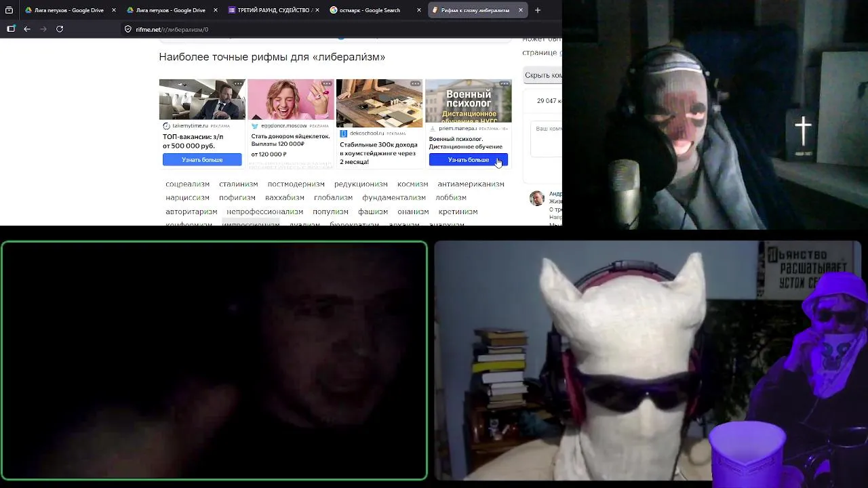The image size is (868, 488).
Task: Open the takemytime.ru private jet ad image
Action: (202, 100)
